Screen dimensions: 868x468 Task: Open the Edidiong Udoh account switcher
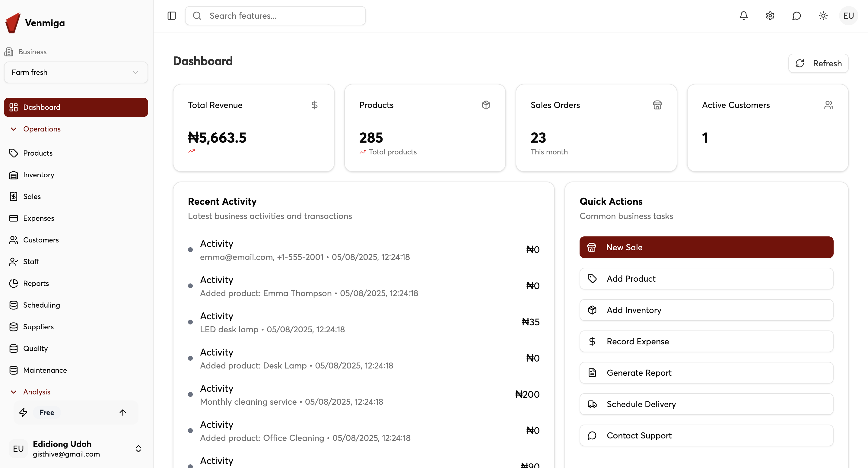click(138, 448)
